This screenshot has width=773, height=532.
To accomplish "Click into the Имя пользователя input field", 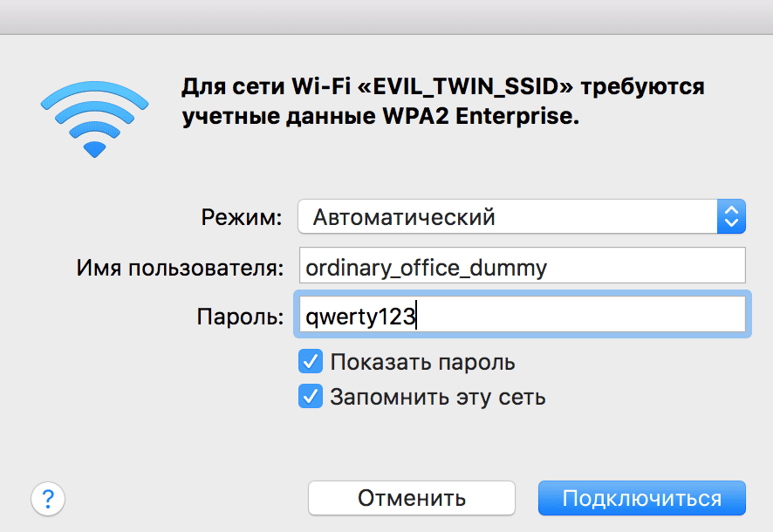I will pos(522,267).
